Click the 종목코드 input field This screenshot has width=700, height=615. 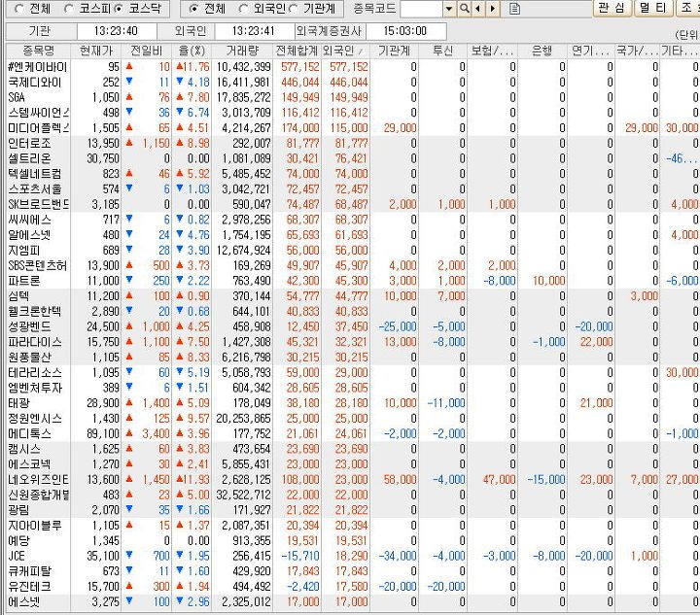(422, 9)
